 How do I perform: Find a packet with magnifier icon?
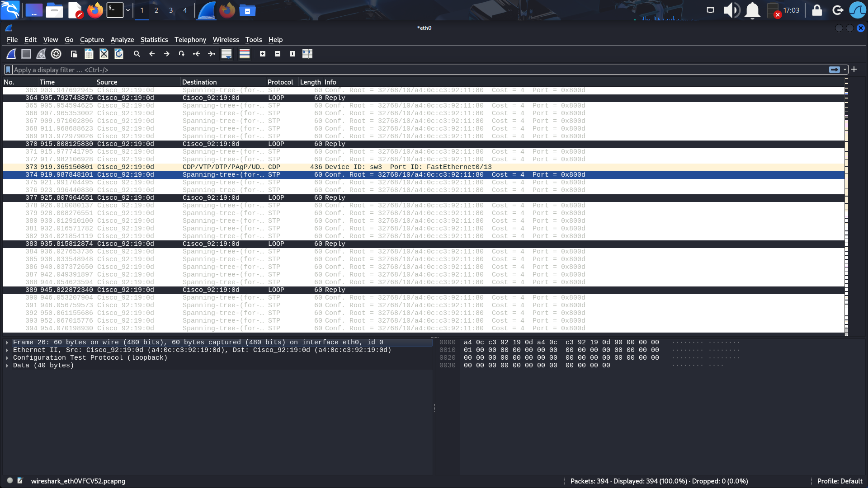[x=137, y=54]
